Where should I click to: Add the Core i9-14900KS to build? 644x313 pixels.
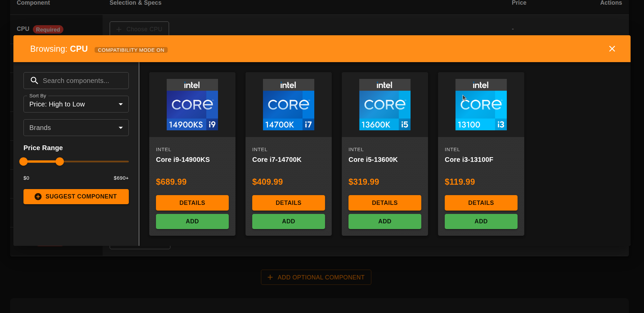click(192, 221)
